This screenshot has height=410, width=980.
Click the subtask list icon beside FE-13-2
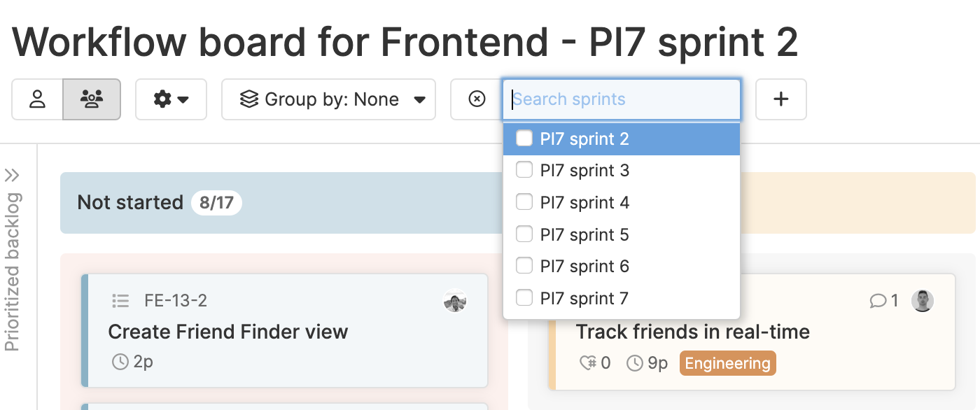120,301
